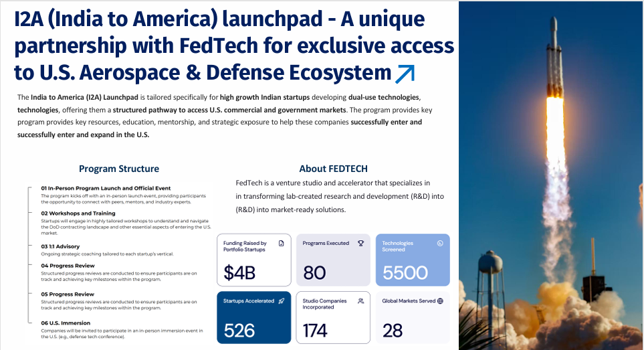Click the blue arrow icon after the headline
This screenshot has width=644, height=350.
[405, 74]
